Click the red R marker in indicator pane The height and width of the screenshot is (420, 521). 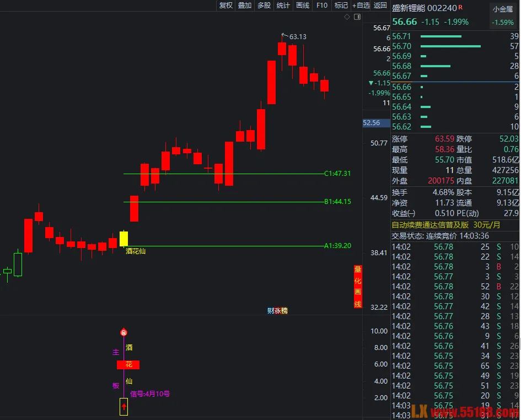pos(123,332)
